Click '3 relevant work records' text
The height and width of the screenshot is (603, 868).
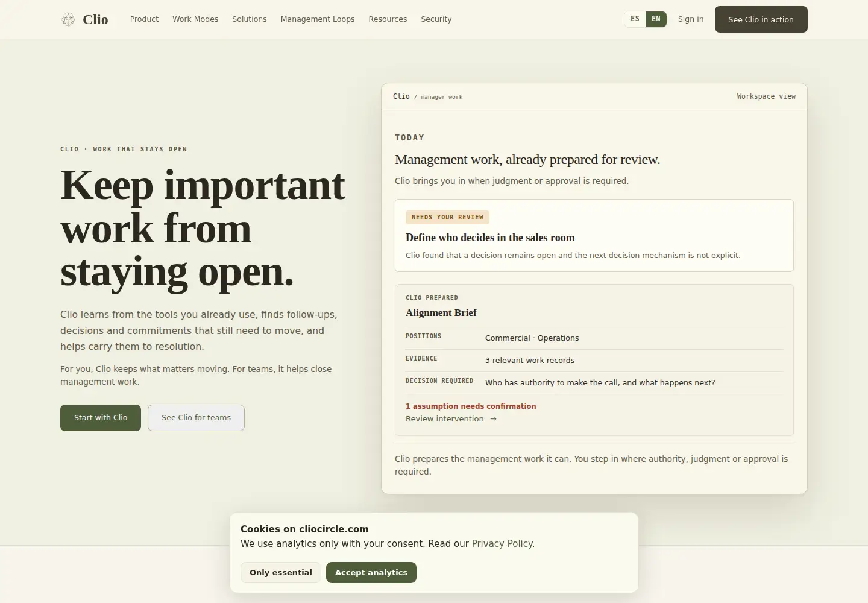pos(530,361)
